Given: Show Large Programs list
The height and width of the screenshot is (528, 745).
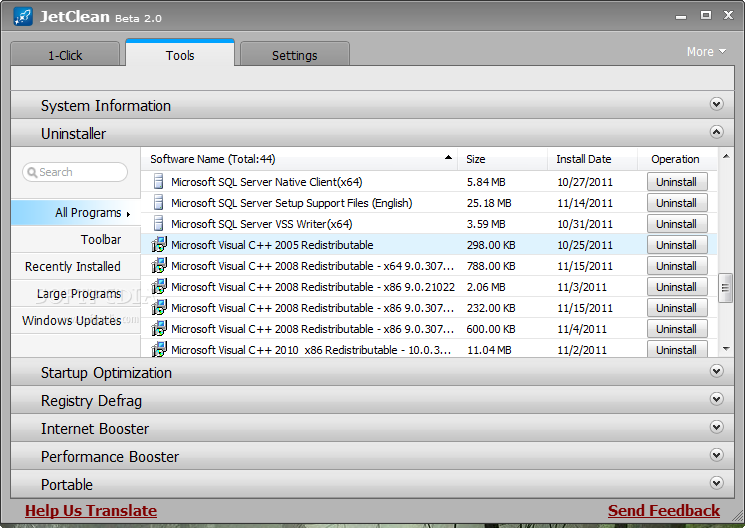Looking at the screenshot, I should tap(76, 294).
